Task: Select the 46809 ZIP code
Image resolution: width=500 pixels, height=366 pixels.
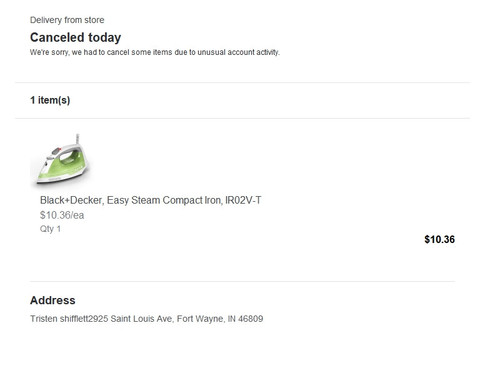Action: (251, 319)
